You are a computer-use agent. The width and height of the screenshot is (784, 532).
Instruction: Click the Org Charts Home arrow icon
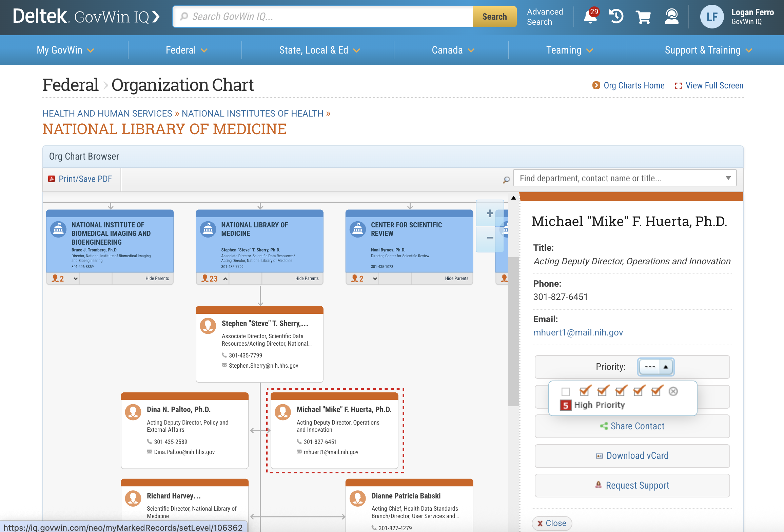click(x=596, y=85)
